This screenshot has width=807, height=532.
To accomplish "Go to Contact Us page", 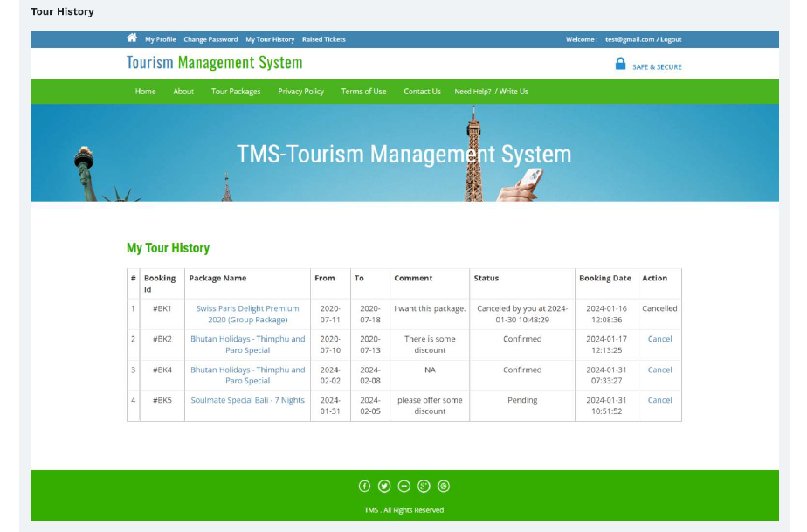I will coord(422,91).
